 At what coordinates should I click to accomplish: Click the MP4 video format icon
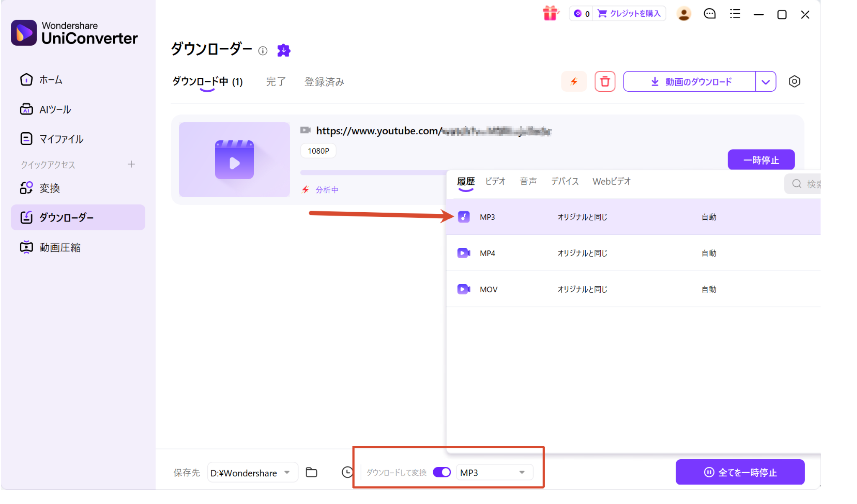(x=463, y=253)
